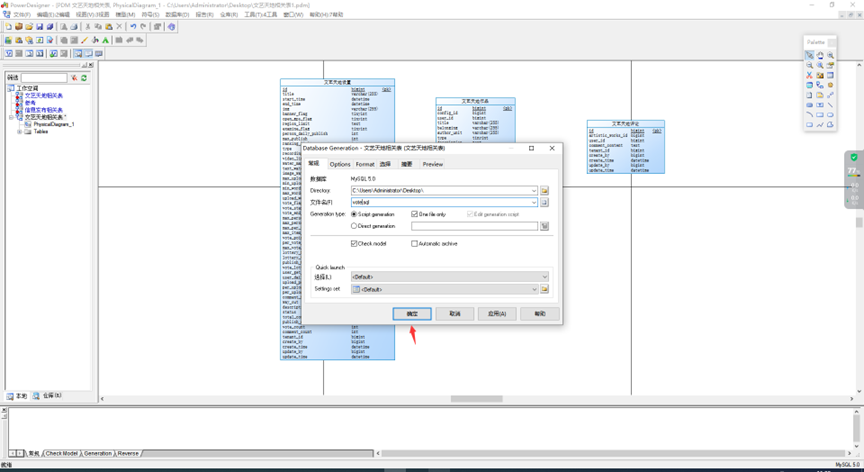
Task: Switch to the Format tab
Action: coord(365,164)
